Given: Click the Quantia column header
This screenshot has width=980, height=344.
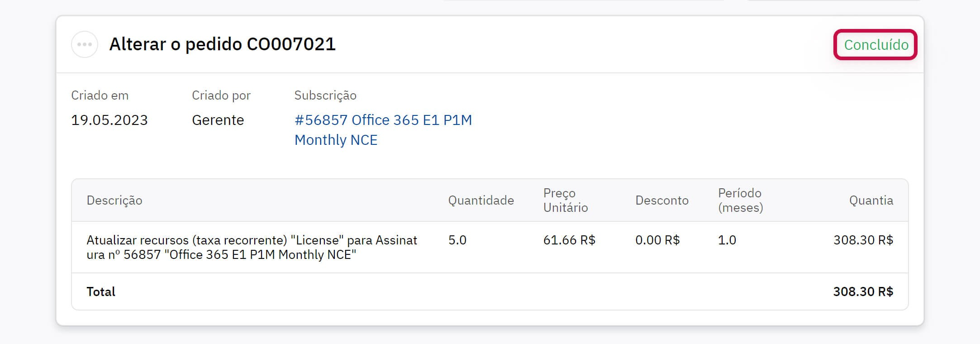Looking at the screenshot, I should click(x=871, y=201).
